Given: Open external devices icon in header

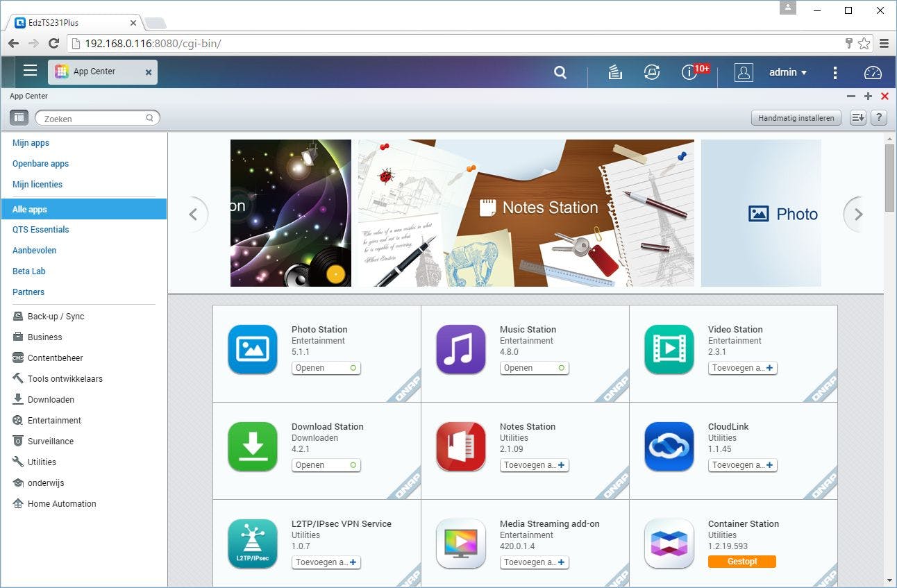Looking at the screenshot, I should [x=652, y=72].
